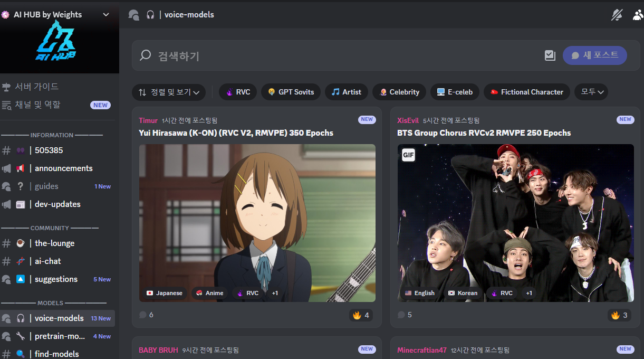Click the GIF badge on BTS image

click(408, 155)
